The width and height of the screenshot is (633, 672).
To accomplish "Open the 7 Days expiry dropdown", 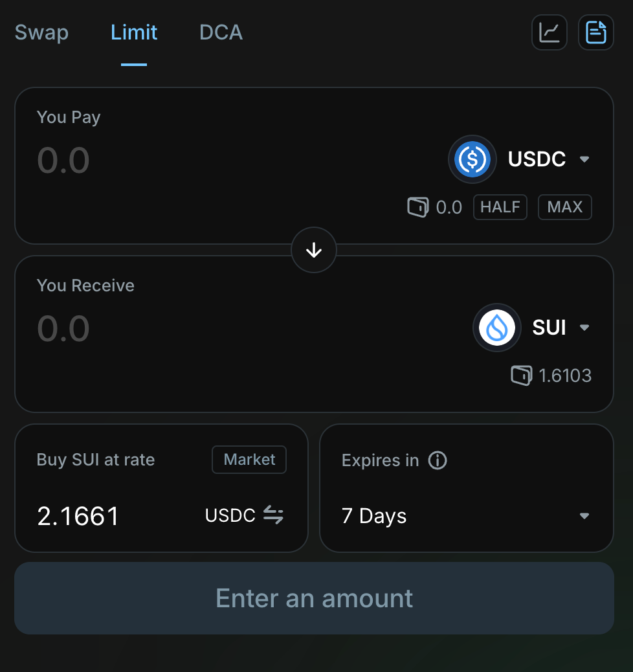I will (x=466, y=516).
